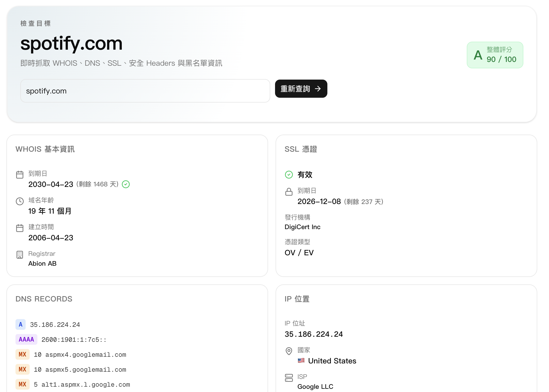Click the map pin icon beside 國家
549x392 pixels.
point(289,351)
